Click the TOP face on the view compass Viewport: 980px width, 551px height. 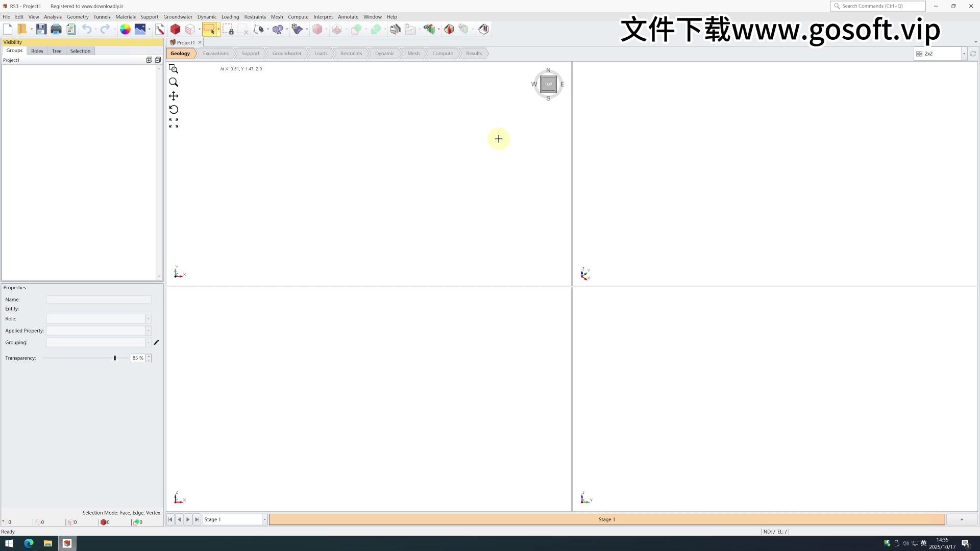pos(548,84)
